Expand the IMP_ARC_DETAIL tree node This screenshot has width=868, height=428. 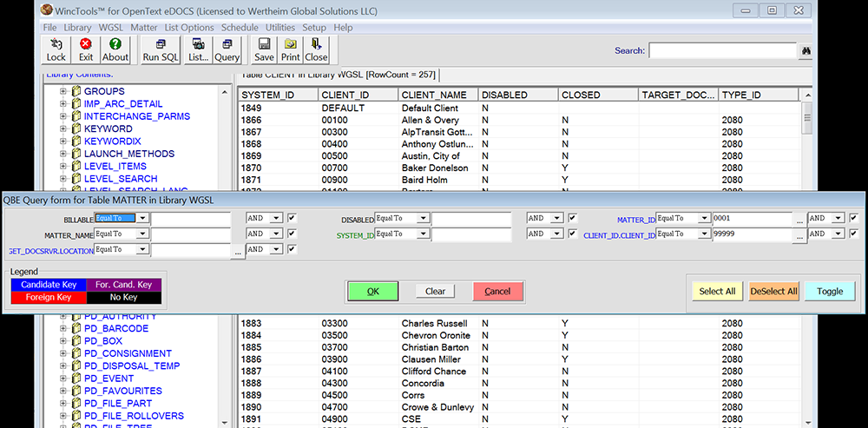tap(63, 104)
